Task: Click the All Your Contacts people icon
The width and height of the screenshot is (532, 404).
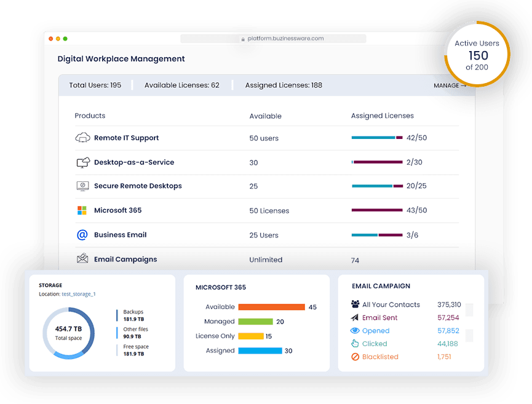Action: (355, 304)
